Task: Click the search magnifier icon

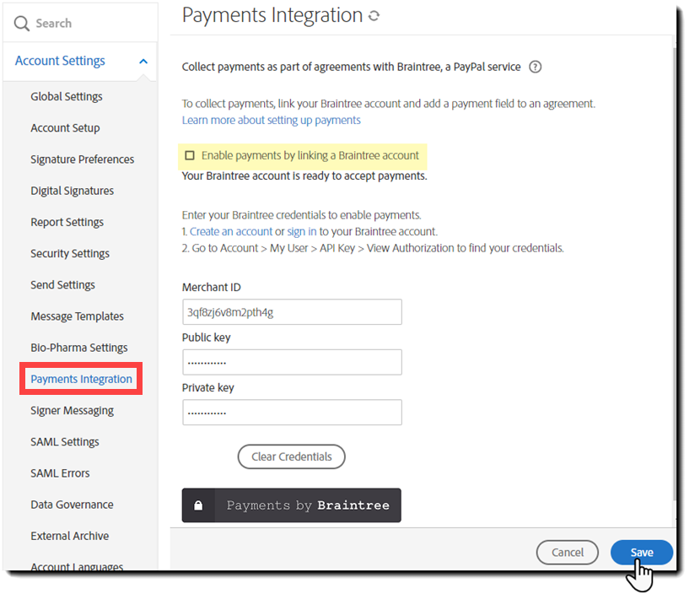Action: [x=21, y=24]
